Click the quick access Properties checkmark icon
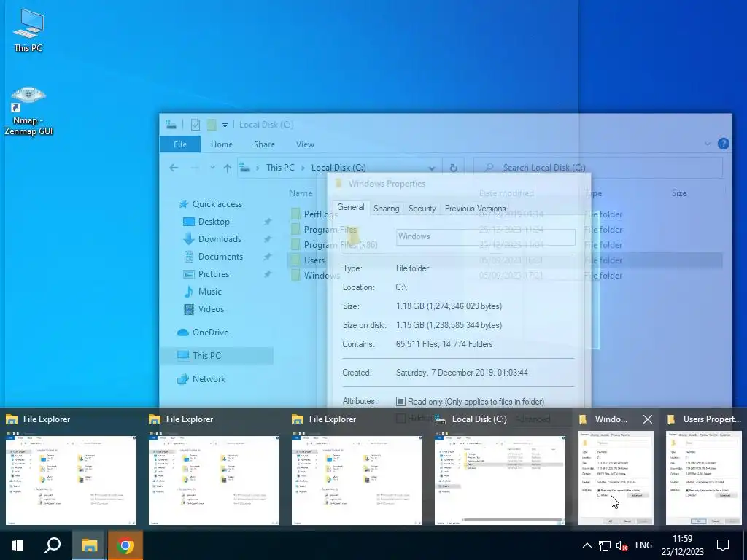Image resolution: width=747 pixels, height=560 pixels. 196,125
